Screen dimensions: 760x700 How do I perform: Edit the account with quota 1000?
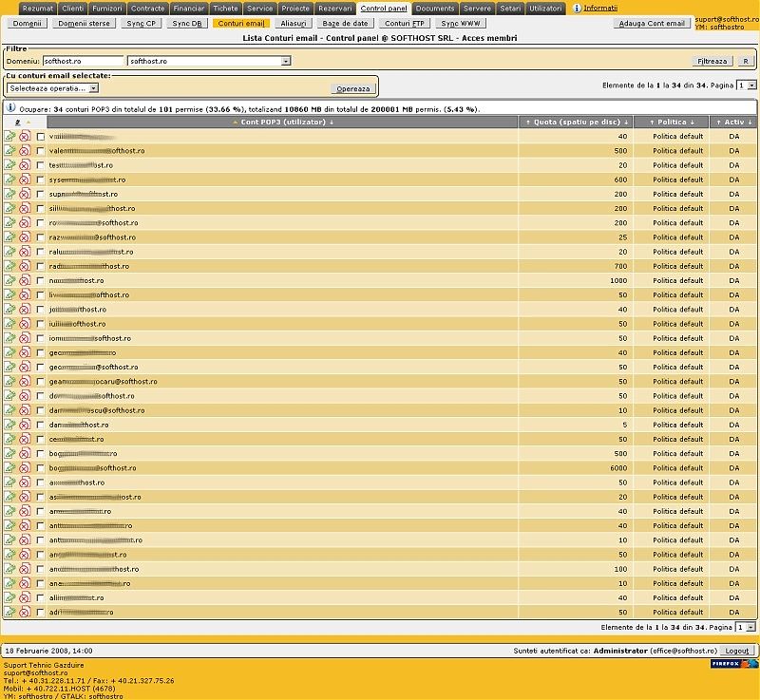pos(9,280)
